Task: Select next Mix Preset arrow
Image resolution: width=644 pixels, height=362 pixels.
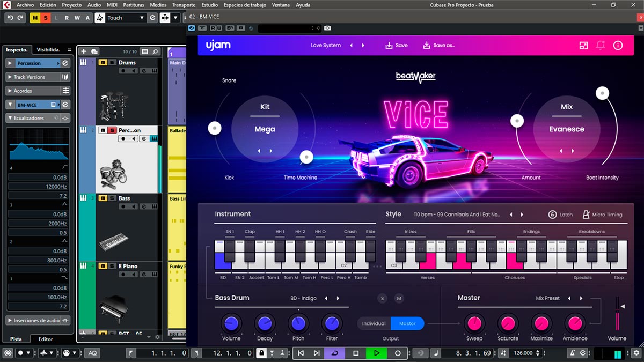Action: click(581, 298)
